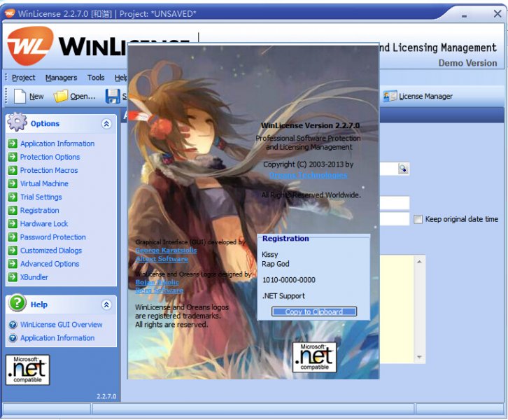Click the .NET compatible badge in sidebar
The image size is (508, 420).
[27, 370]
